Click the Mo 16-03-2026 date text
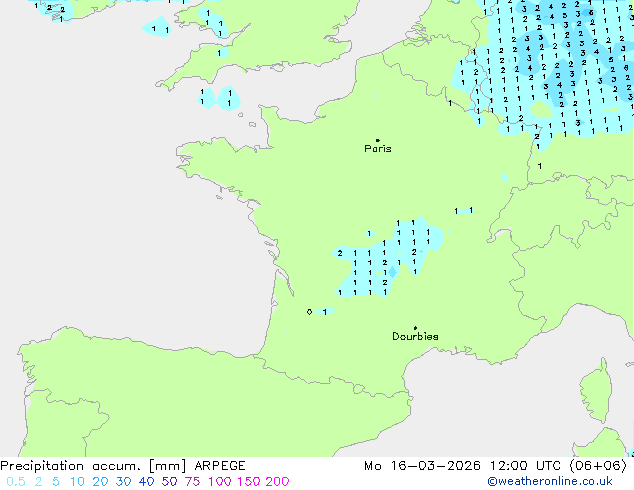The height and width of the screenshot is (490, 634). (x=422, y=466)
